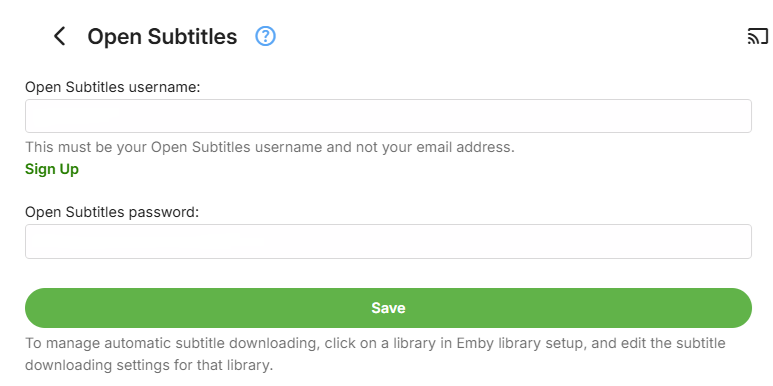Focus the Open Subtitles username field
This screenshot has height=386, width=773.
[x=388, y=116]
